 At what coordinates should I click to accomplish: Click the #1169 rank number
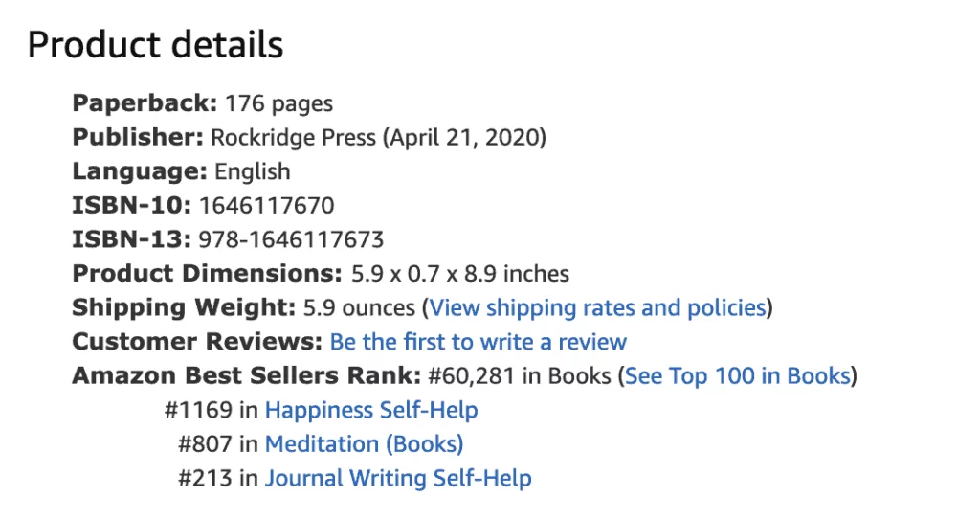[198, 410]
